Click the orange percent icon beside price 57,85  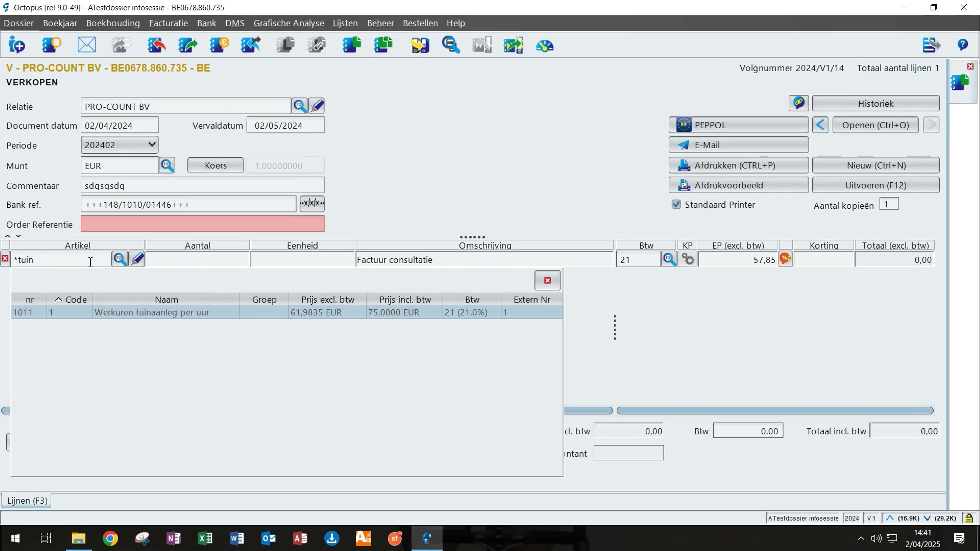(785, 259)
